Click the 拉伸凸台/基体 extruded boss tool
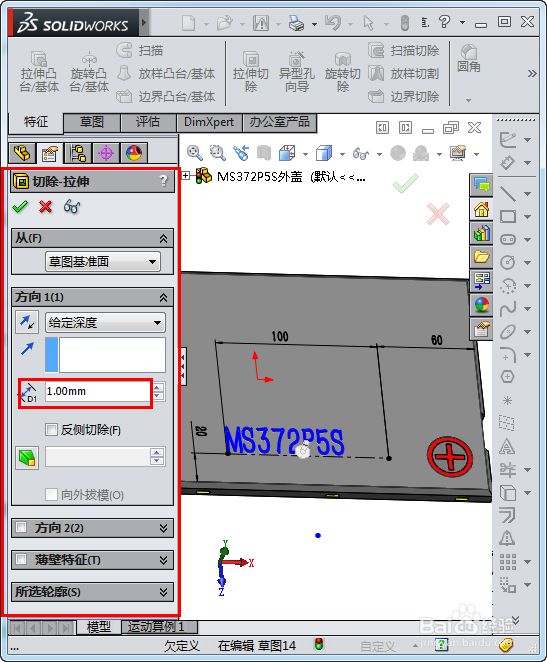This screenshot has width=547, height=662. (39, 72)
